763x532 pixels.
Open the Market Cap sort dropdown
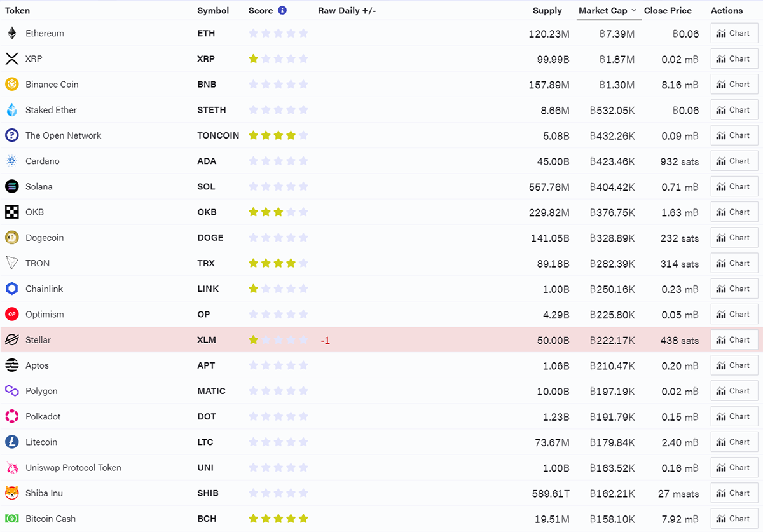coord(608,10)
